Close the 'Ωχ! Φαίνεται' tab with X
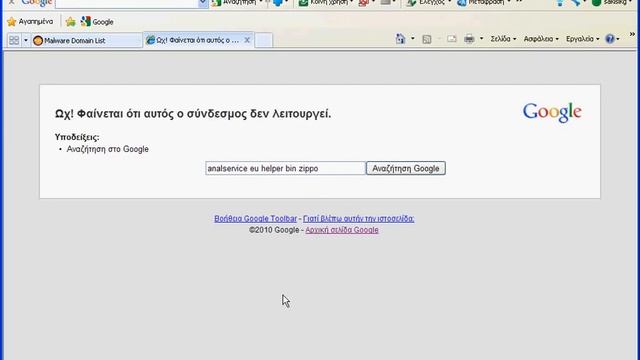 tap(247, 40)
